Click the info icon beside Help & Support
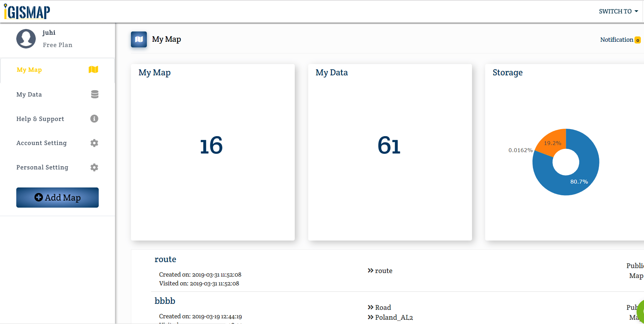This screenshot has width=644, height=324. tap(94, 119)
